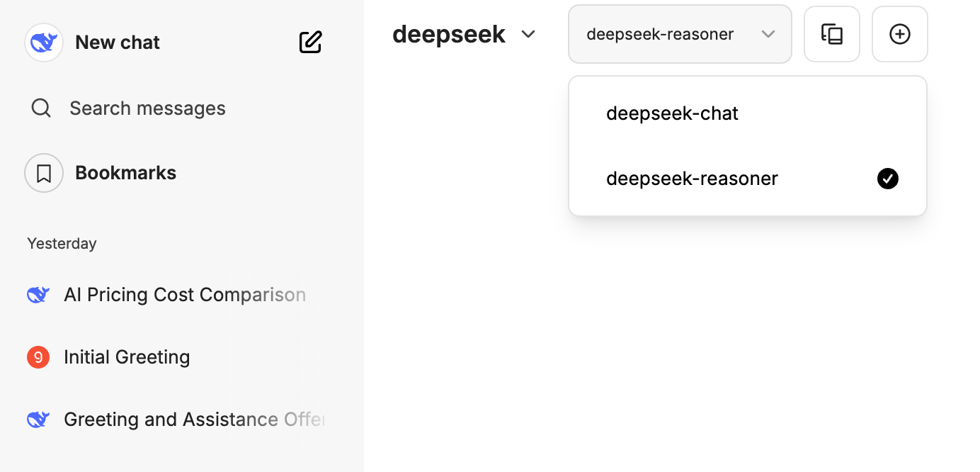980x472 pixels.
Task: Click whale icon beside AI Pricing chat
Action: (x=38, y=295)
